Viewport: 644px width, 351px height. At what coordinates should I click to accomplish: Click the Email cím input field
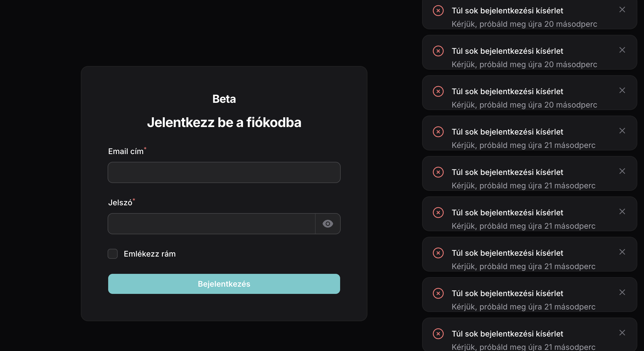coord(224,172)
